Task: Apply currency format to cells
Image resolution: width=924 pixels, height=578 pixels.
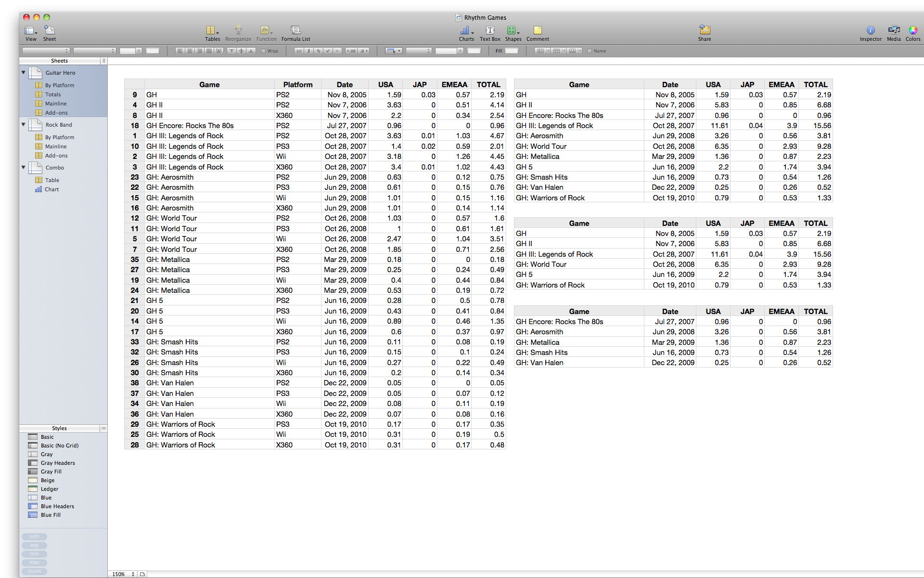Action: (x=308, y=51)
